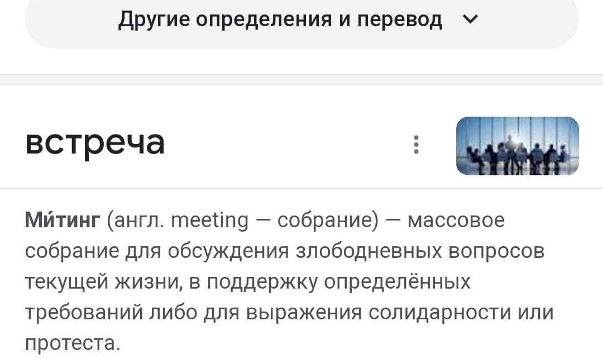The width and height of the screenshot is (603, 364).
Task: Click the chevron in Другие определения и перевод
Action: (x=471, y=20)
